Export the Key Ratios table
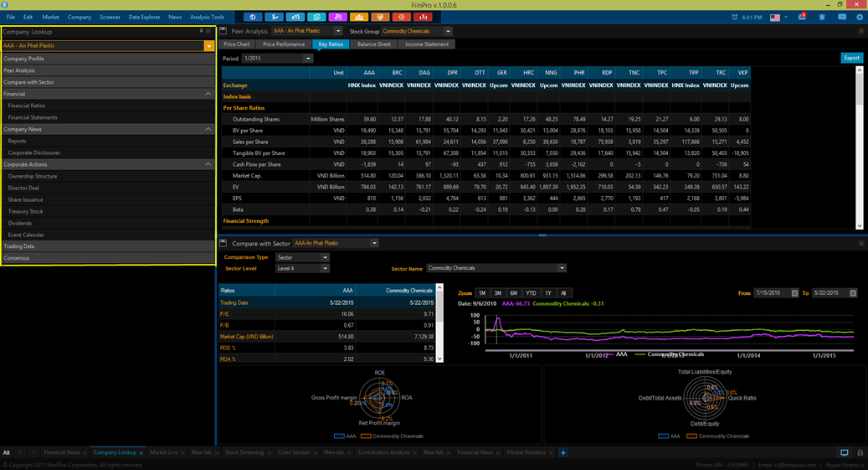This screenshot has width=868, height=470. (x=851, y=58)
